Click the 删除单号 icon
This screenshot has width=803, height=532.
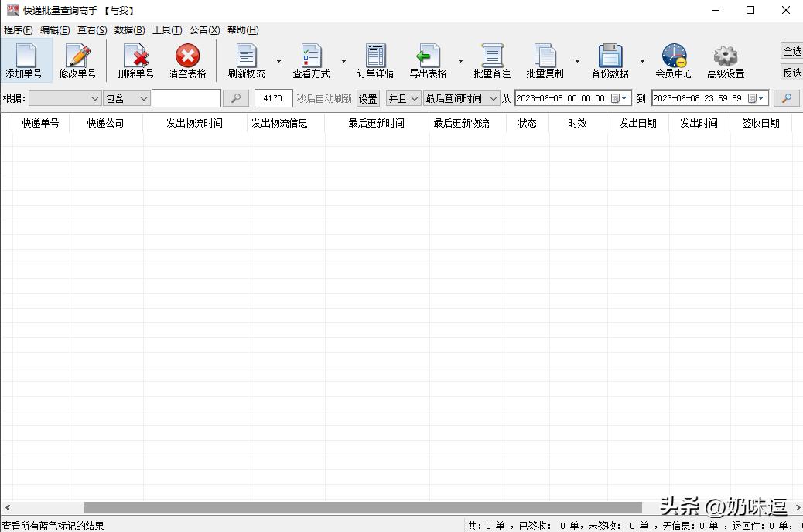135,61
